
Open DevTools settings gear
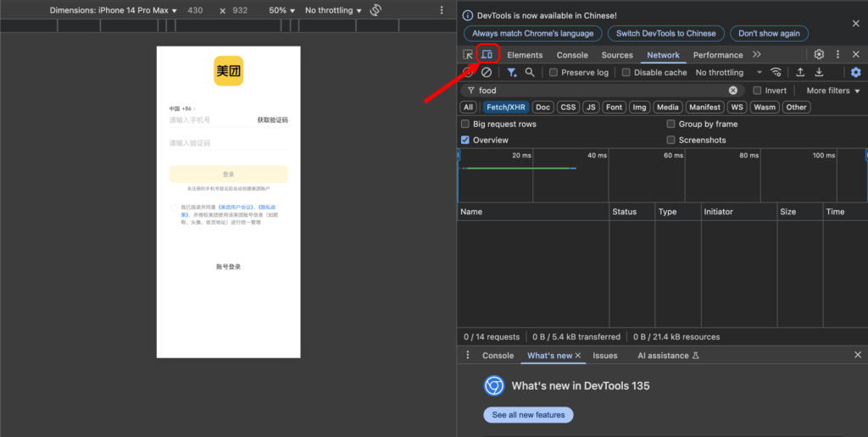[819, 55]
